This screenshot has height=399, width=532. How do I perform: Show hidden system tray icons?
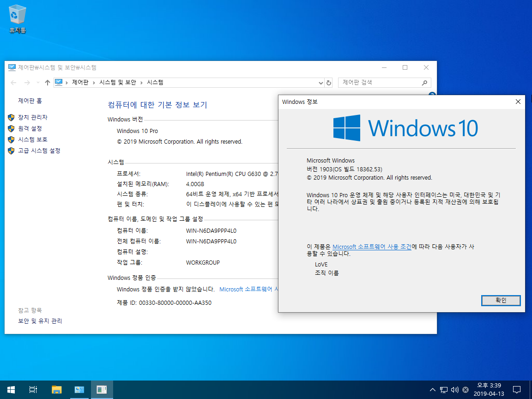coord(432,389)
